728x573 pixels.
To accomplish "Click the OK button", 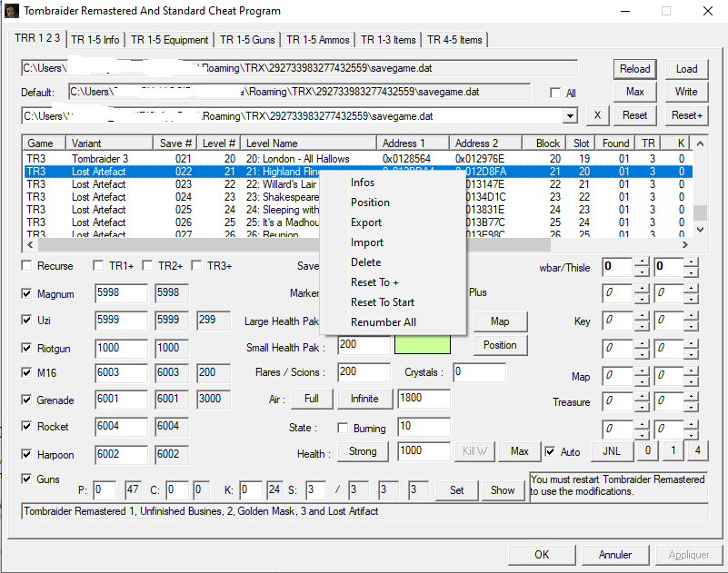I will click(x=542, y=555).
